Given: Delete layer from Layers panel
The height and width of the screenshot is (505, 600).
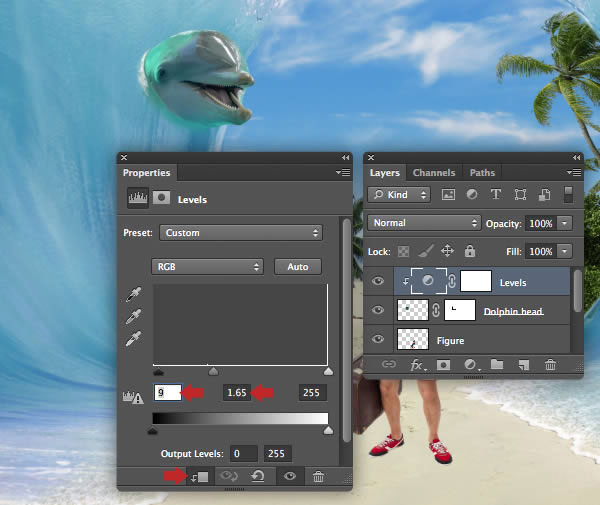Looking at the screenshot, I should pyautogui.click(x=550, y=365).
